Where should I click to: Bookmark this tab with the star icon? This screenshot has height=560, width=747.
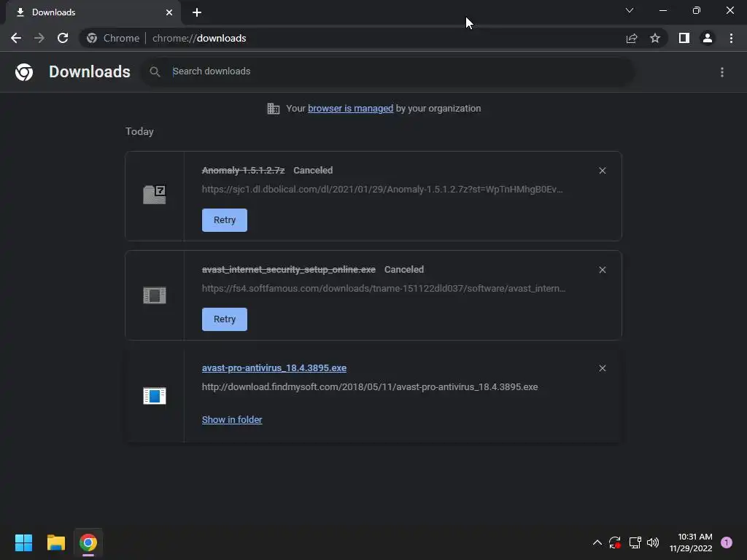655,38
